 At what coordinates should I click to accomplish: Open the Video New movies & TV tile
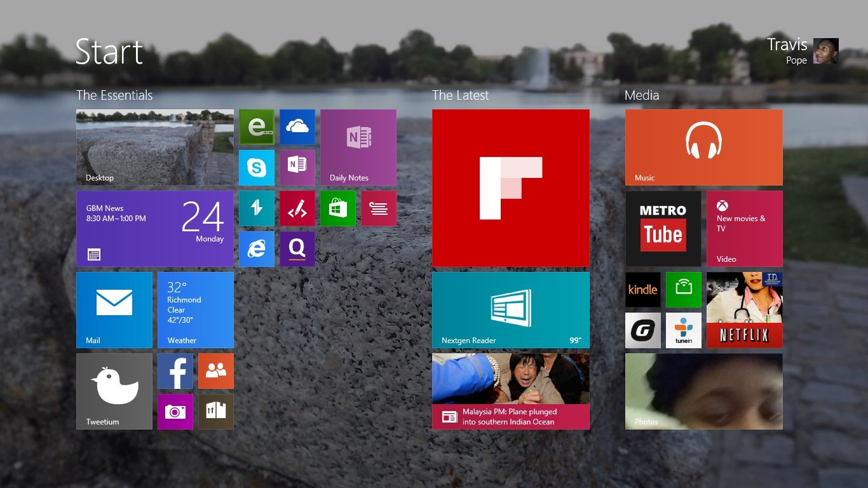coord(745,229)
